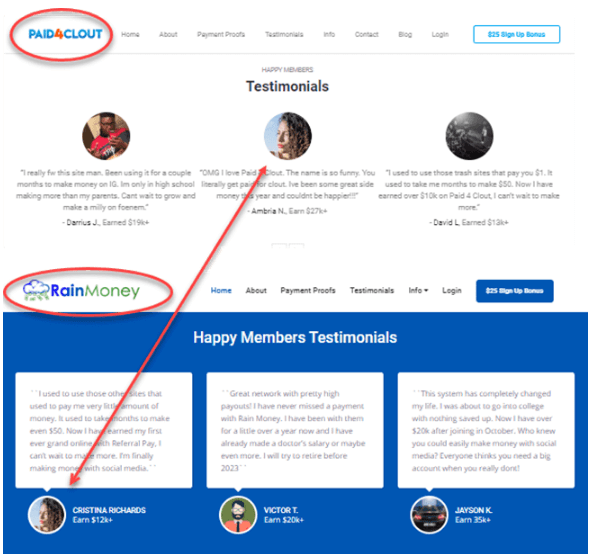
Task: Expand the Info dropdown in RainMoney menu
Action: (418, 290)
